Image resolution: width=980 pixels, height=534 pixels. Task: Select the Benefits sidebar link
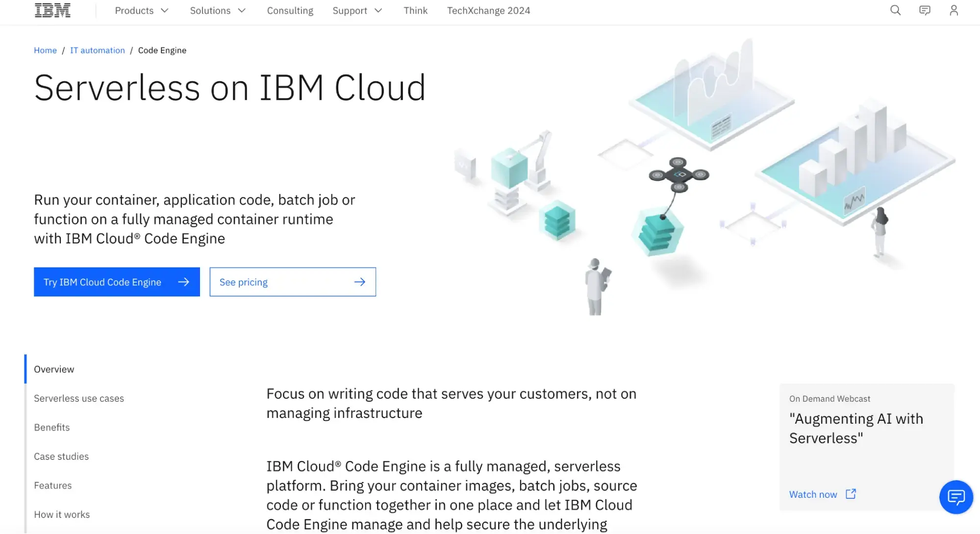51,427
